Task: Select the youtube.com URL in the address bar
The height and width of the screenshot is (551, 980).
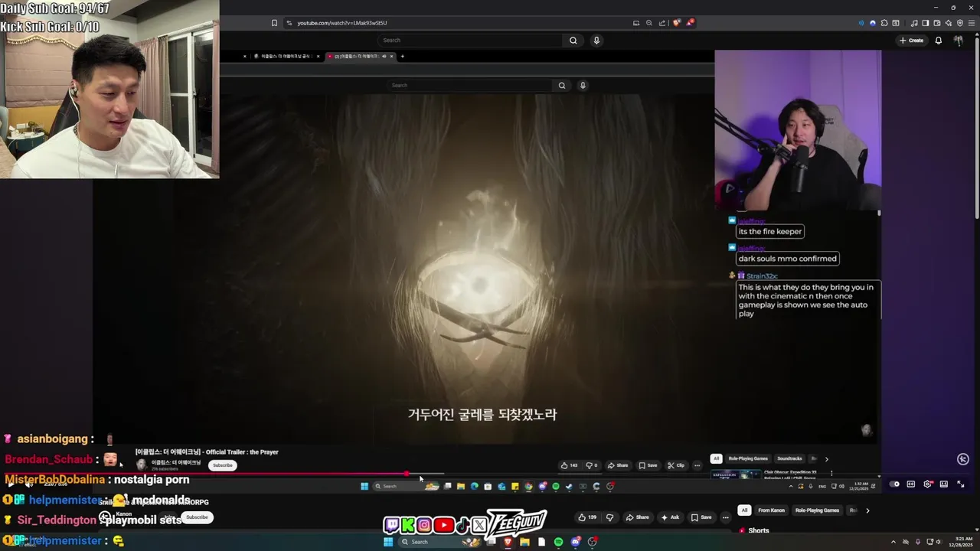Action: [x=341, y=23]
